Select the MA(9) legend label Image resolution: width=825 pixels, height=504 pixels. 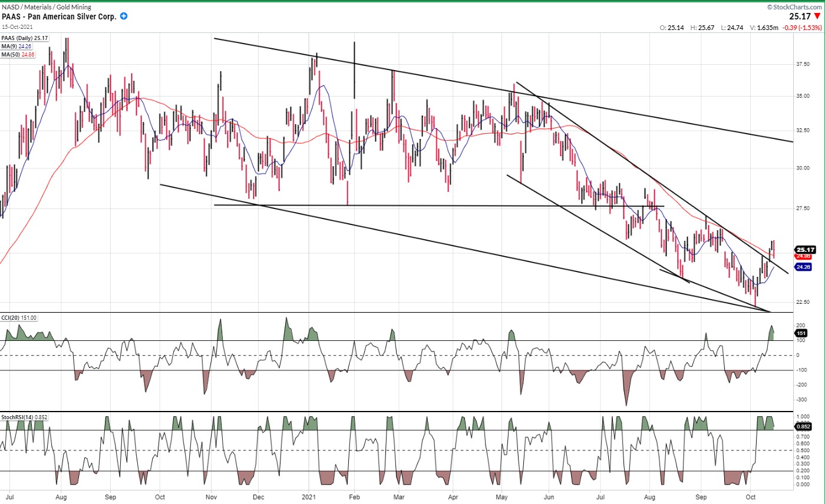click(x=16, y=45)
